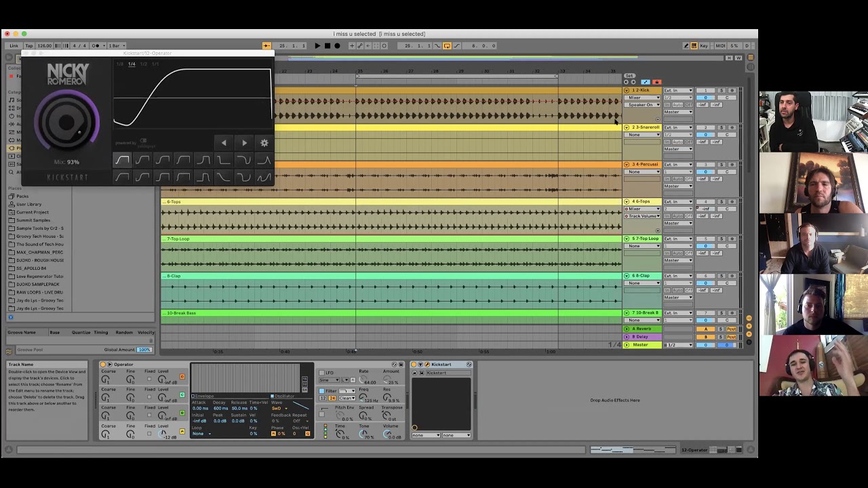Screen dimensions: 868x488
Task: Solo the 2-Kick track
Action: pos(722,90)
